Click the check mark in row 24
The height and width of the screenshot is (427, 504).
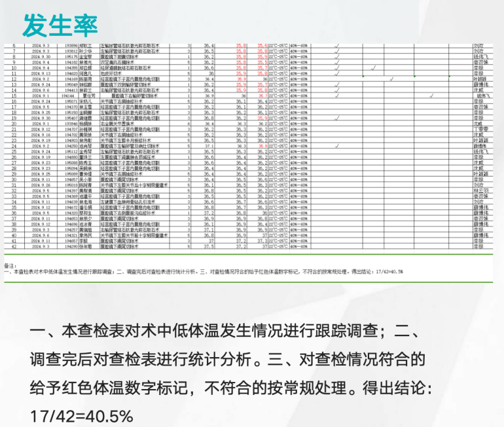(337, 146)
